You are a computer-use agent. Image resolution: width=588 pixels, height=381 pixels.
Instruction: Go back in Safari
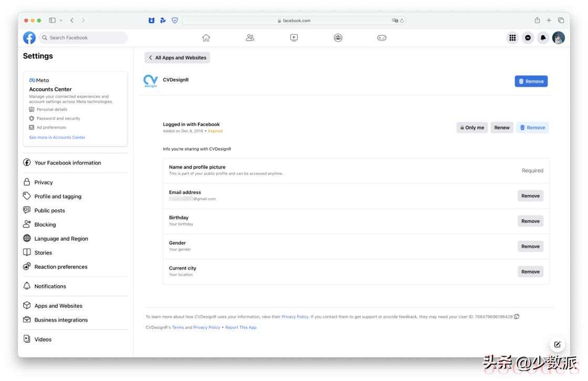click(71, 20)
